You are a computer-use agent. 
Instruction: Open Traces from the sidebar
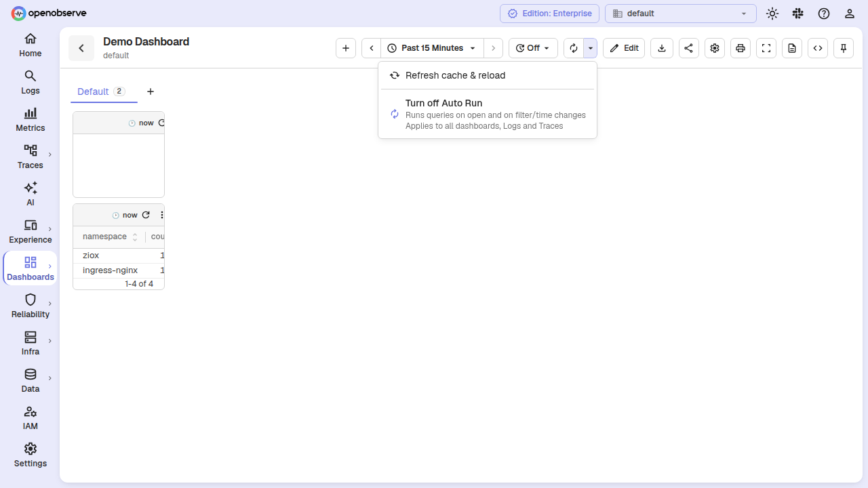pyautogui.click(x=30, y=157)
